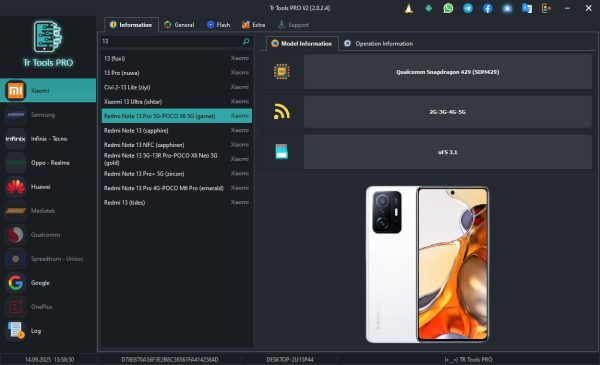Viewport: 600px width, 365px height.
Task: Click the green plus icon in title bar
Action: [x=429, y=8]
